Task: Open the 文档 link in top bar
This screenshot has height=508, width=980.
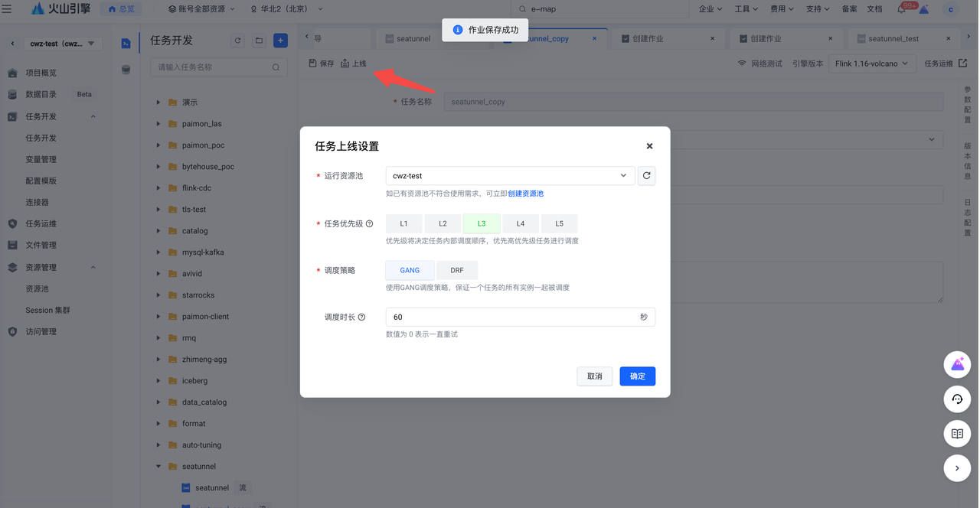Action: pos(874,9)
